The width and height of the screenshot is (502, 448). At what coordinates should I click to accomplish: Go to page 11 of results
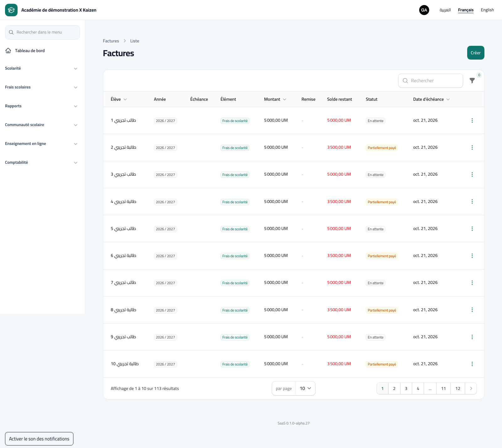(x=444, y=388)
